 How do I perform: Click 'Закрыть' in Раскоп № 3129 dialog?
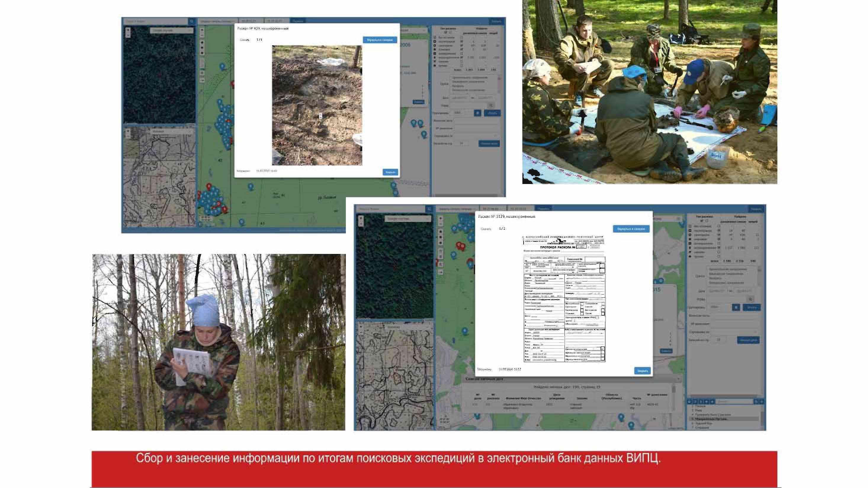(642, 371)
